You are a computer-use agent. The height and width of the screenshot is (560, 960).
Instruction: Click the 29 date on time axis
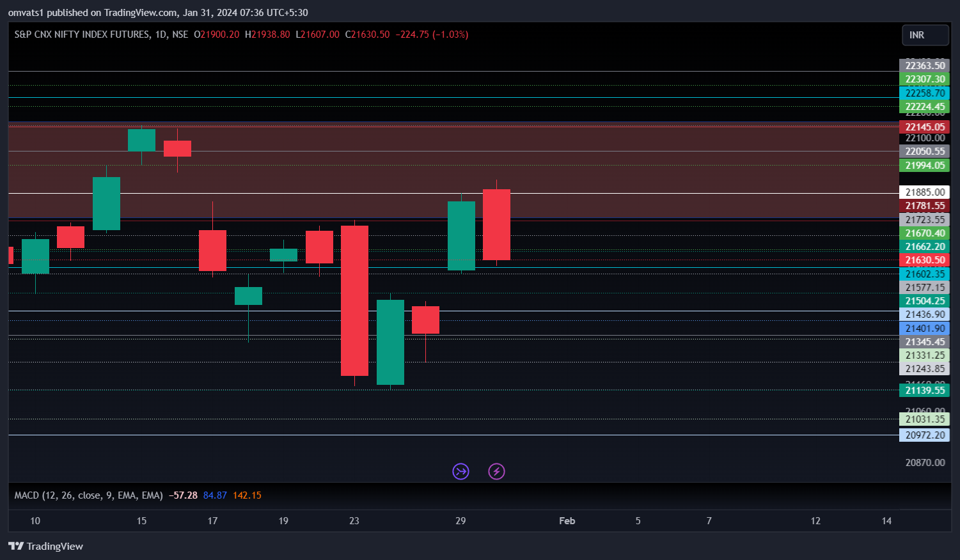(460, 521)
